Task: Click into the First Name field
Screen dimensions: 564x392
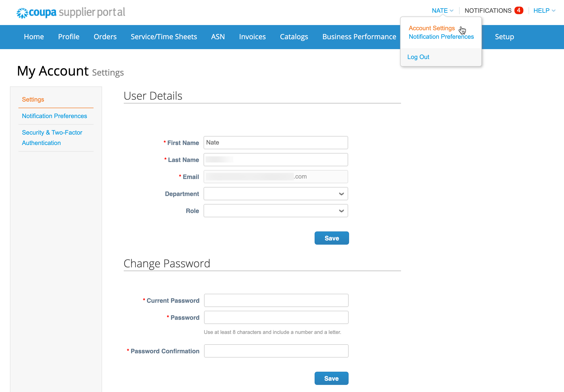Action: (x=276, y=143)
